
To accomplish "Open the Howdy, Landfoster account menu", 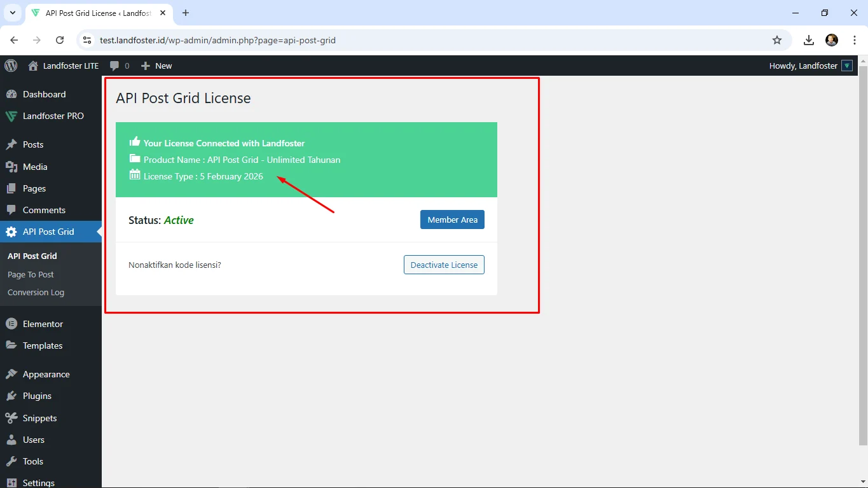I will coord(811,66).
